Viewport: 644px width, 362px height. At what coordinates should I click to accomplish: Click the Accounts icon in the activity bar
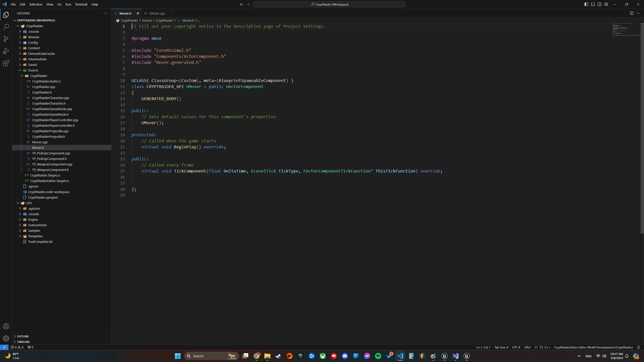(x=6, y=326)
